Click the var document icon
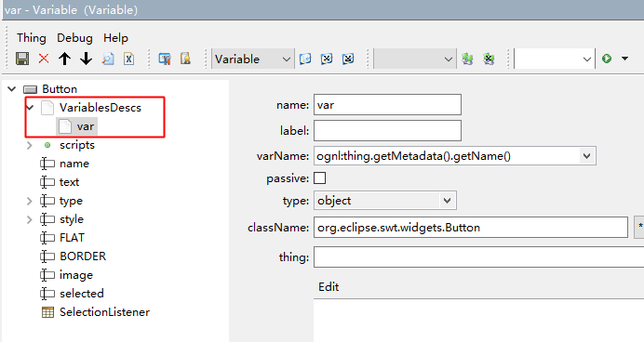Image resolution: width=644 pixels, height=342 pixels. (65, 126)
